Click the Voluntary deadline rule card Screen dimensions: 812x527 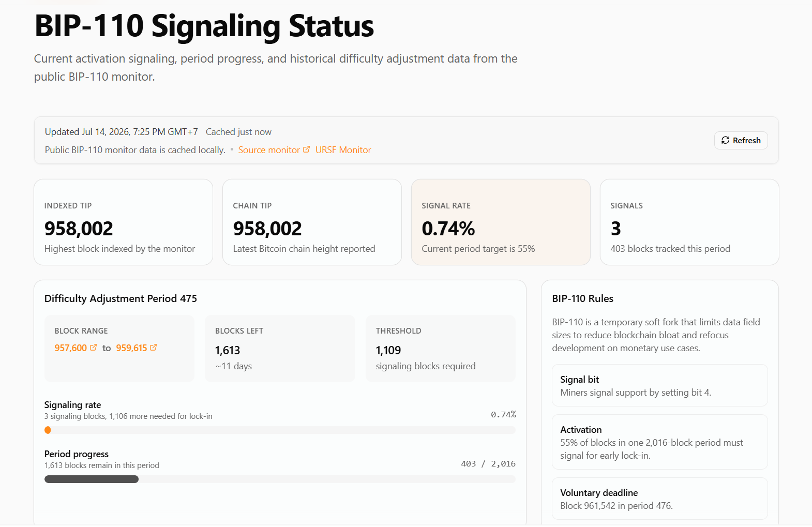point(659,499)
